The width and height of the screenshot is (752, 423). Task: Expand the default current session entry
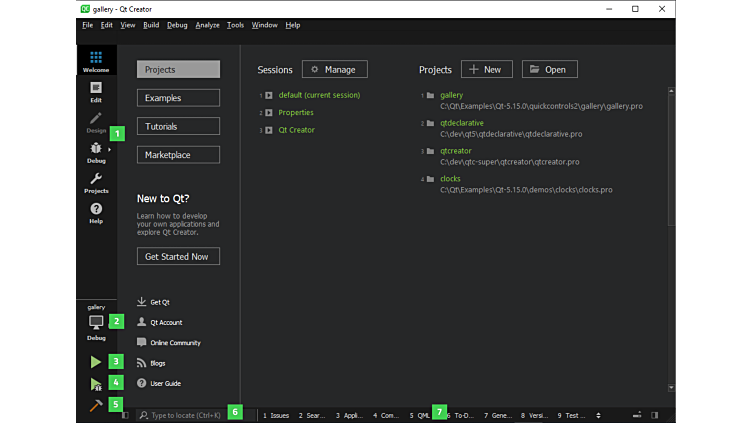tap(269, 95)
